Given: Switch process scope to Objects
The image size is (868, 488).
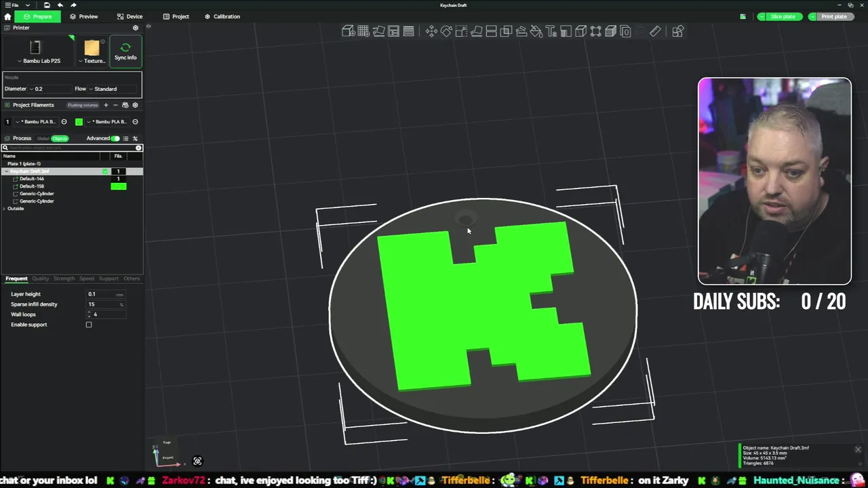Looking at the screenshot, I should click(60, 138).
